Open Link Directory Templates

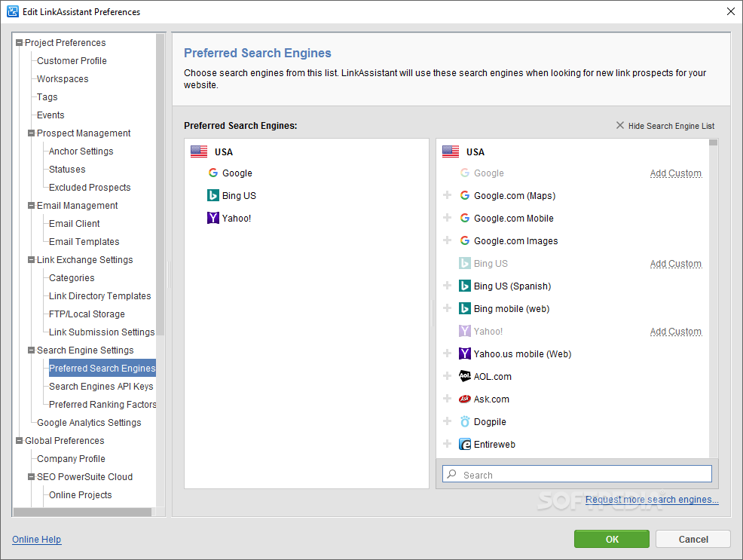[x=100, y=295]
